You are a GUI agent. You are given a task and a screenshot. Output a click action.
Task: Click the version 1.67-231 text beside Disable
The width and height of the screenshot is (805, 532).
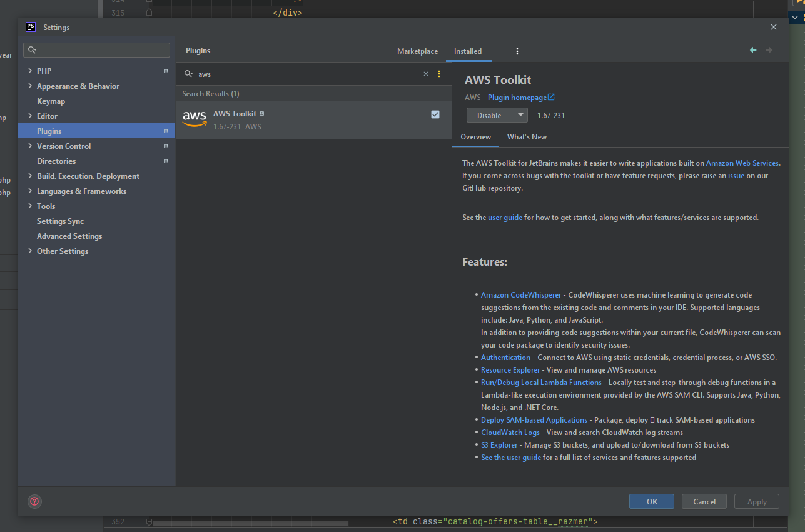point(551,116)
